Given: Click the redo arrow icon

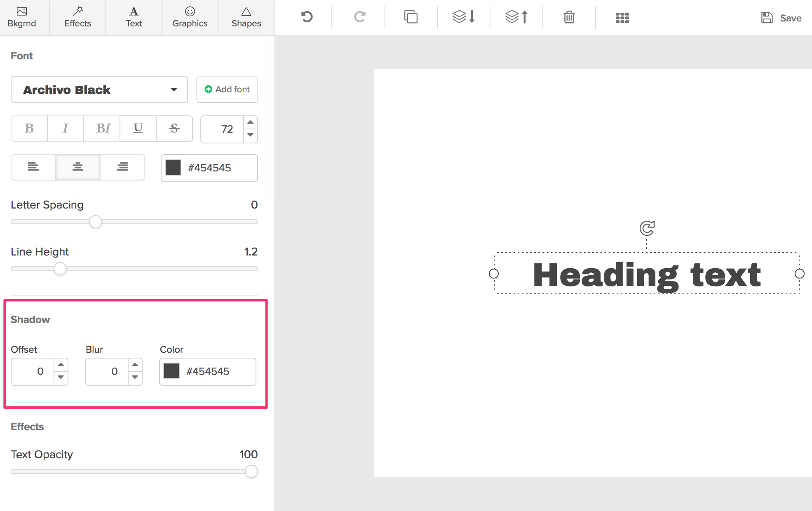Looking at the screenshot, I should [x=359, y=17].
